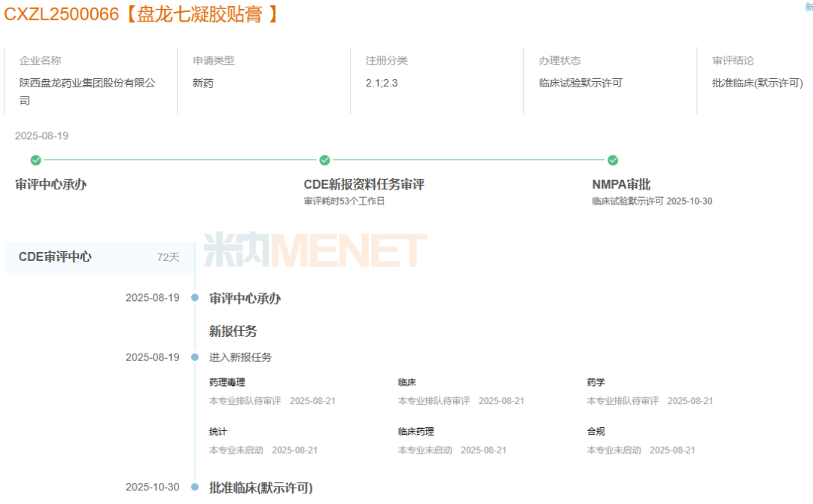Click the 企业名称 label
The height and width of the screenshot is (504, 813).
41,61
